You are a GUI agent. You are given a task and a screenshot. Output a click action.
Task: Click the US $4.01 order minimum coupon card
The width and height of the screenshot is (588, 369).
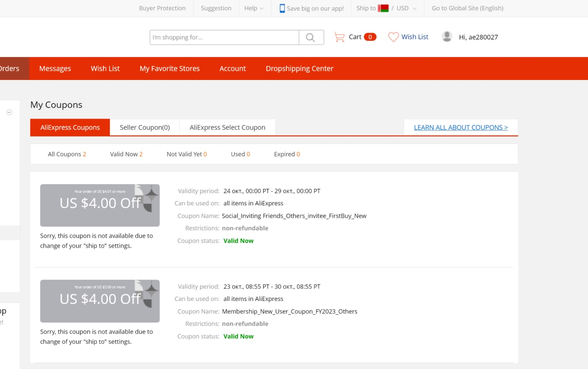[100, 205]
